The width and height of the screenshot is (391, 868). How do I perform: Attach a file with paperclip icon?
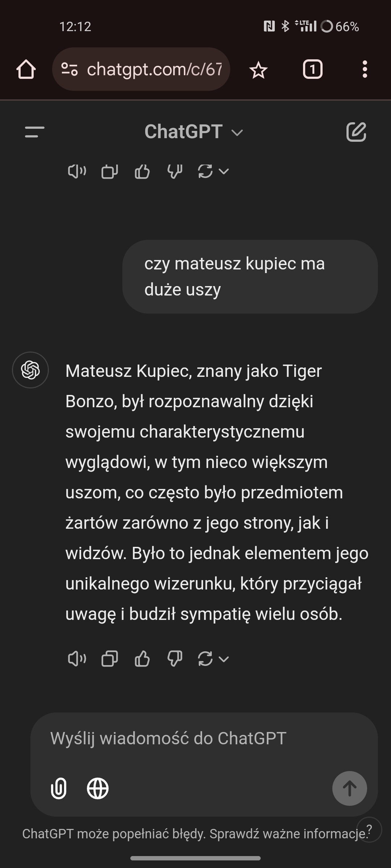[x=59, y=788]
